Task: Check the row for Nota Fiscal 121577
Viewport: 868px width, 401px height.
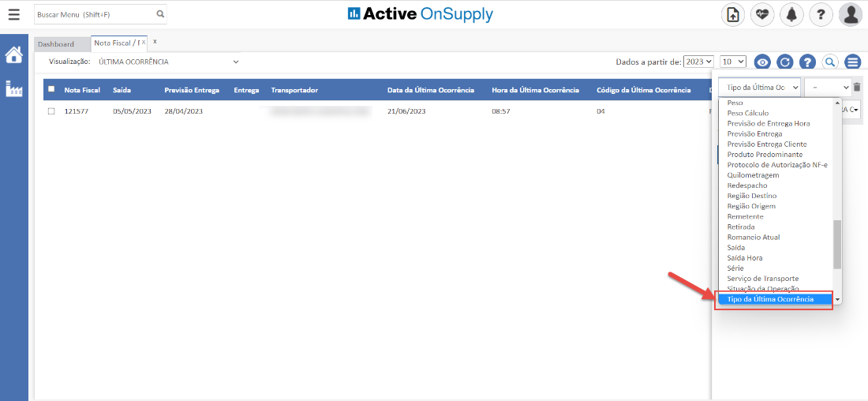Action: pyautogui.click(x=51, y=111)
